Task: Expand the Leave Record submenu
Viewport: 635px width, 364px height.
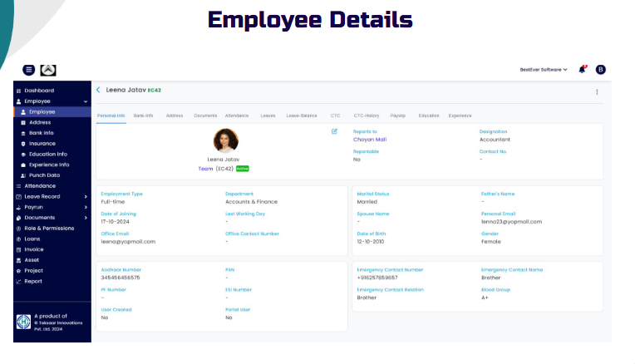Action: pyautogui.click(x=86, y=197)
